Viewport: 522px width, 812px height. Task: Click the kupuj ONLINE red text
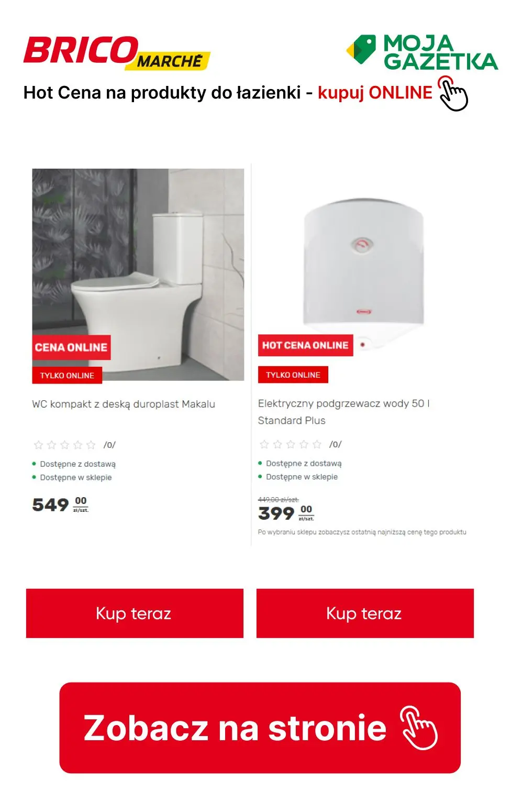375,93
